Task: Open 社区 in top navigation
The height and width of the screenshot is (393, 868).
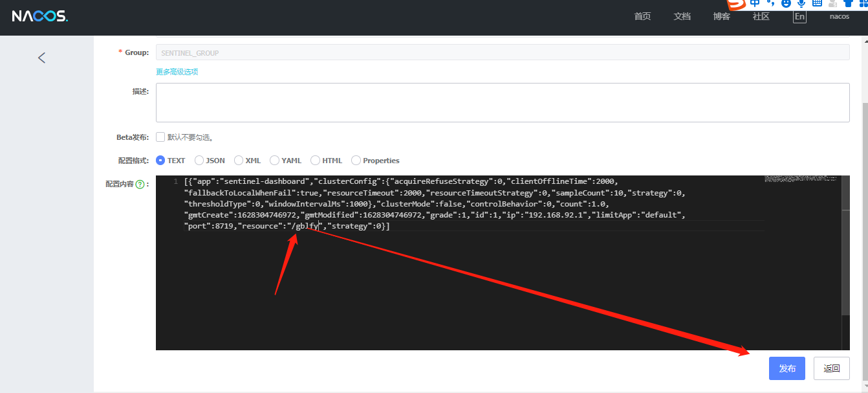Action: [761, 17]
